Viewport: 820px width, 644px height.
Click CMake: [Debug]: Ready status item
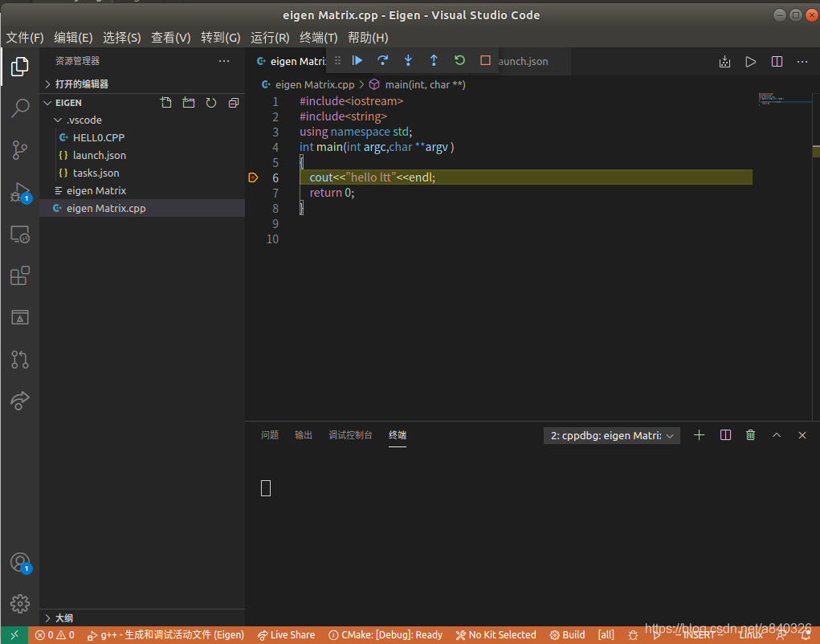[x=386, y=635]
